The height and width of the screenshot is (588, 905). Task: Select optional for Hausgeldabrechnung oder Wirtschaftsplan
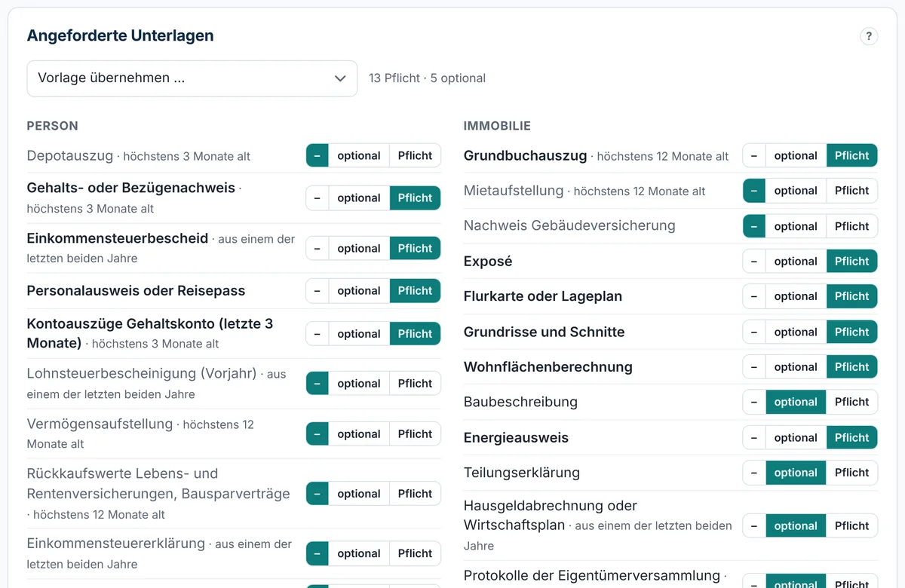click(796, 526)
